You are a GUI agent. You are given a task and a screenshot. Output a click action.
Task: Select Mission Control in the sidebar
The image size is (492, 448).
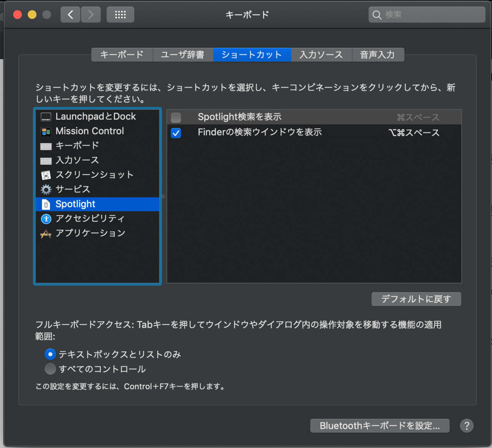(90, 131)
